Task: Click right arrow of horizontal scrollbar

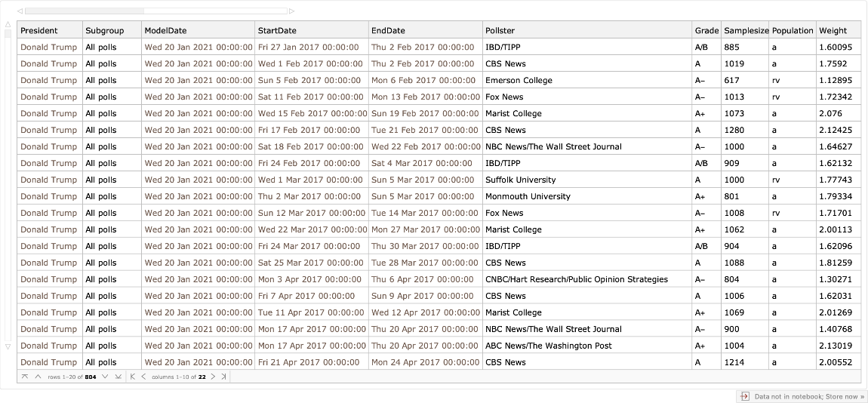Action: pos(292,11)
